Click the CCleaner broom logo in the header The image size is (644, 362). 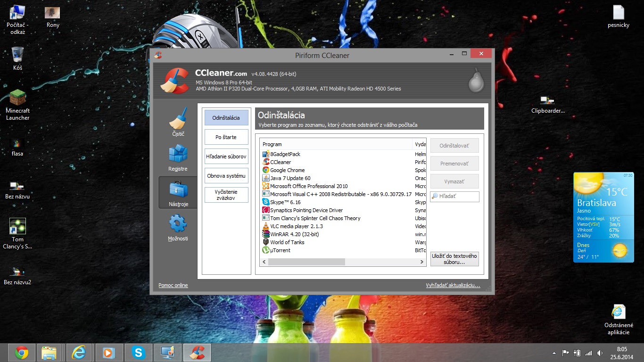(x=175, y=81)
